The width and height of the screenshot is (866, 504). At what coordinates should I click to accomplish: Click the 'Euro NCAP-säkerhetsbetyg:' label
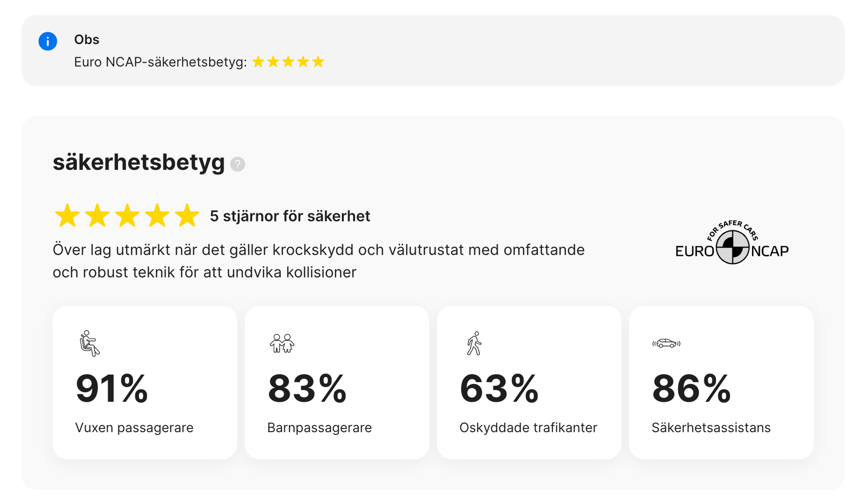click(161, 62)
